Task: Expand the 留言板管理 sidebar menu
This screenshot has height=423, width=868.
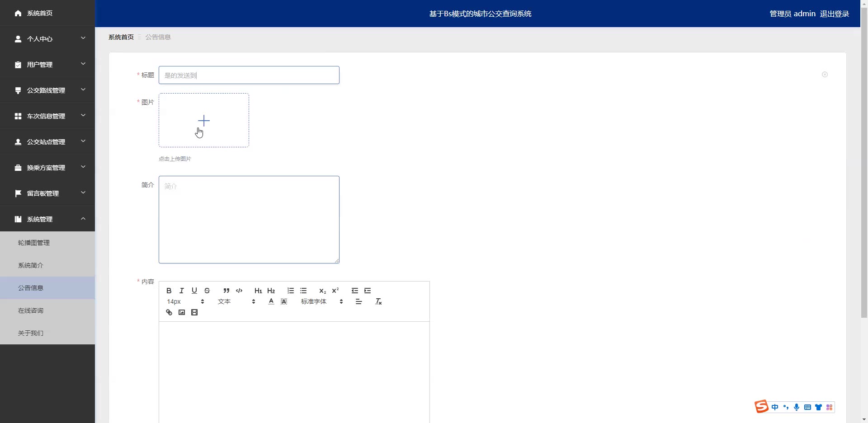Action: 47,193
